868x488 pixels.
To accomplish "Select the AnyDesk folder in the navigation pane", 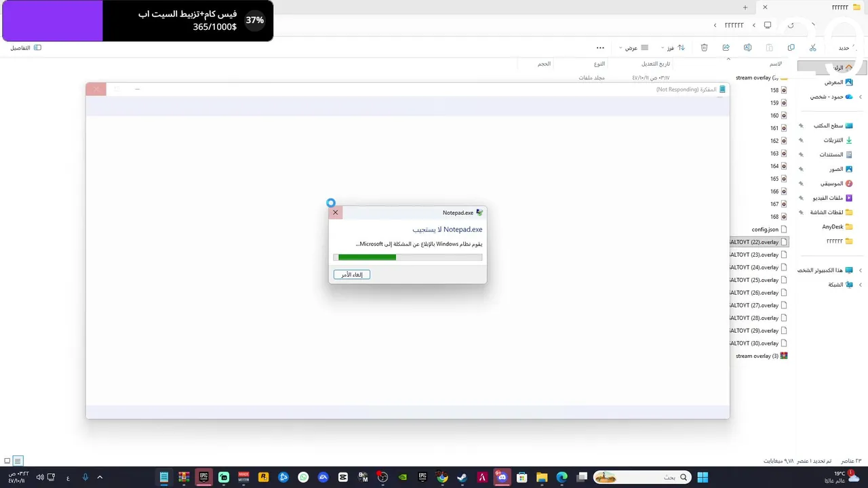I will (837, 227).
